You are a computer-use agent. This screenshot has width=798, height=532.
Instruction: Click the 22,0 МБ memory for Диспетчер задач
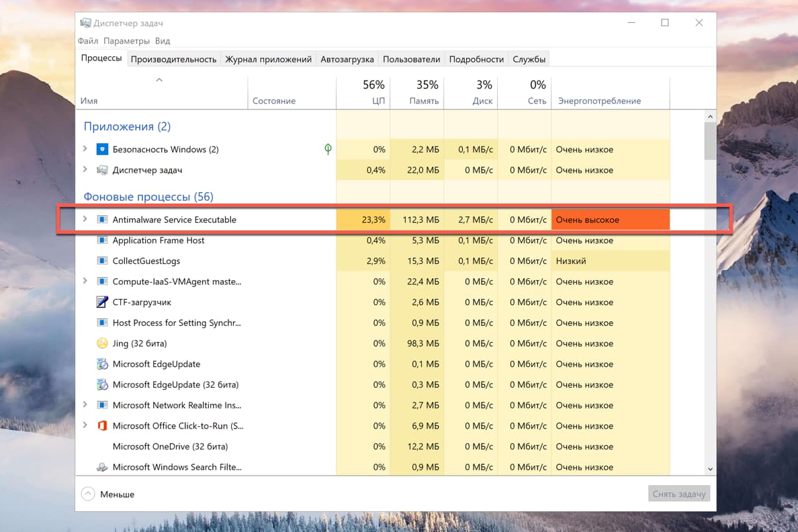click(x=423, y=170)
